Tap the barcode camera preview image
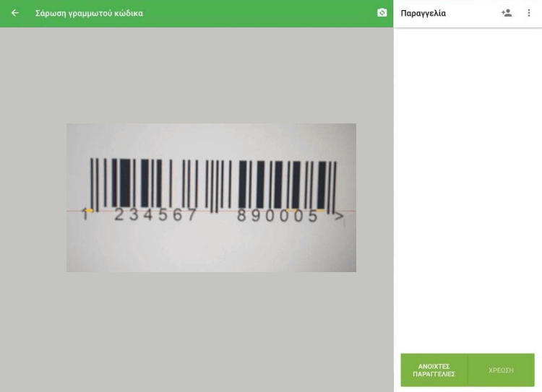542x392 pixels. (211, 198)
